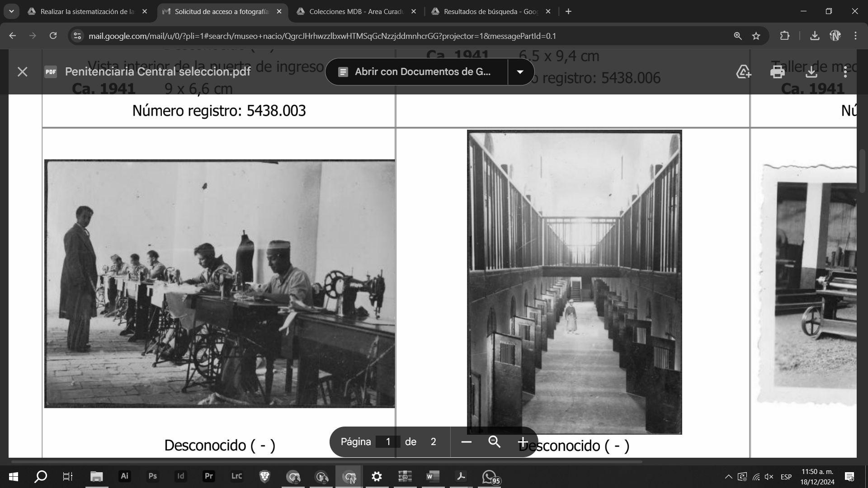
Task: Open the tab search dropdown arrow
Action: 11,11
